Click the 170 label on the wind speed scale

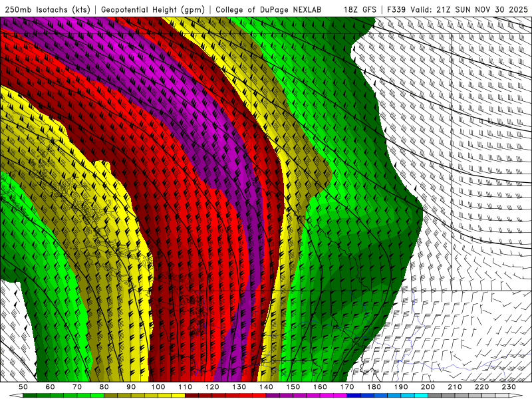[x=347, y=387]
